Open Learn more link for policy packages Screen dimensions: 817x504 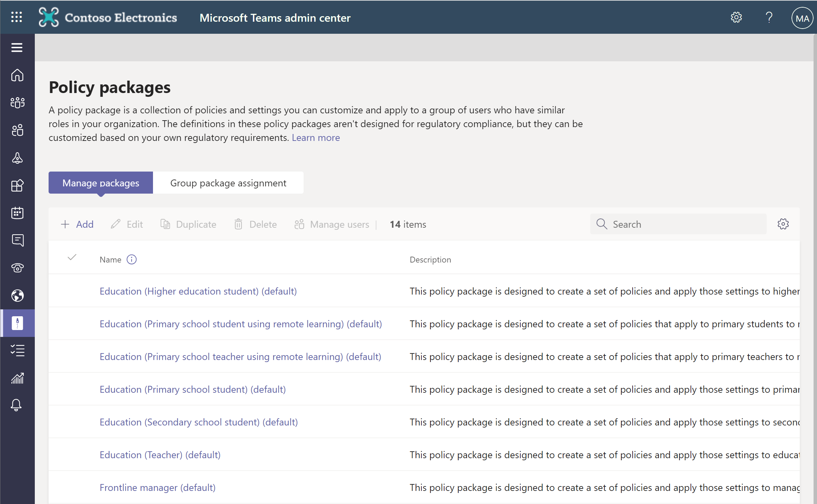point(316,137)
